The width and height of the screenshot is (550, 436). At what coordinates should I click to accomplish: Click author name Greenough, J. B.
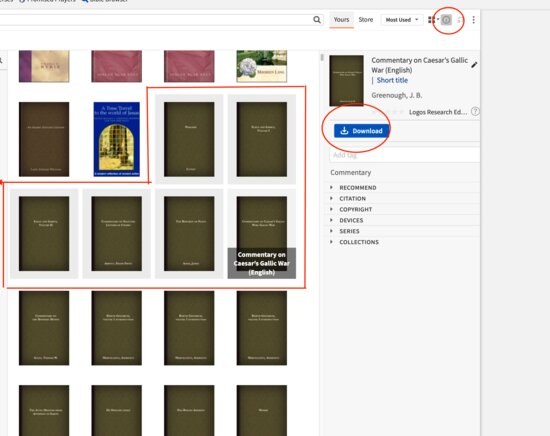point(397,95)
